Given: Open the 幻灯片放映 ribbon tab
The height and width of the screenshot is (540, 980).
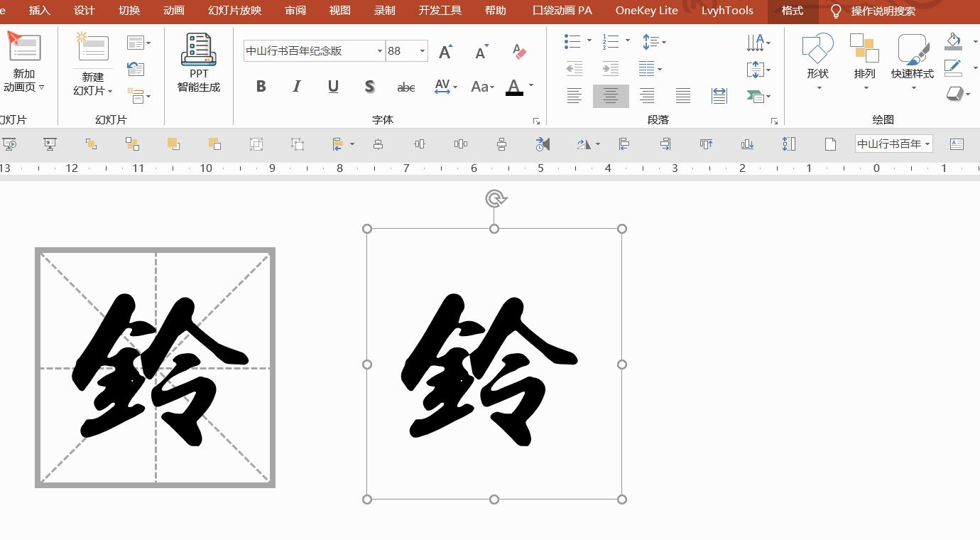Looking at the screenshot, I should click(x=235, y=11).
